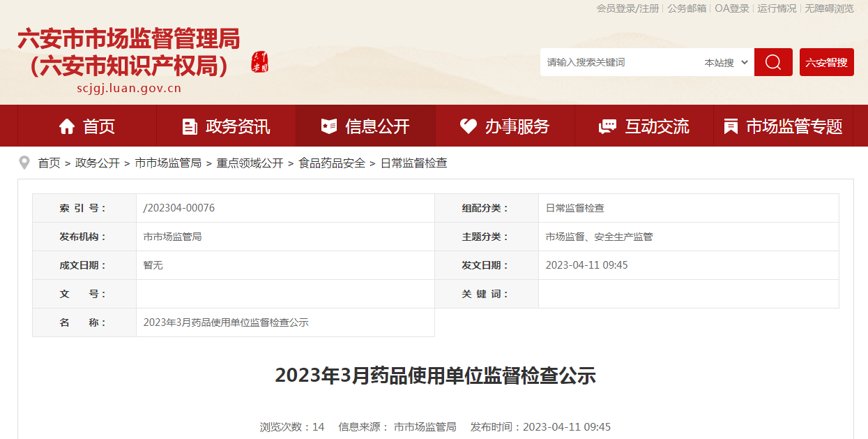Click the home icon beside 首页

pos(67,126)
